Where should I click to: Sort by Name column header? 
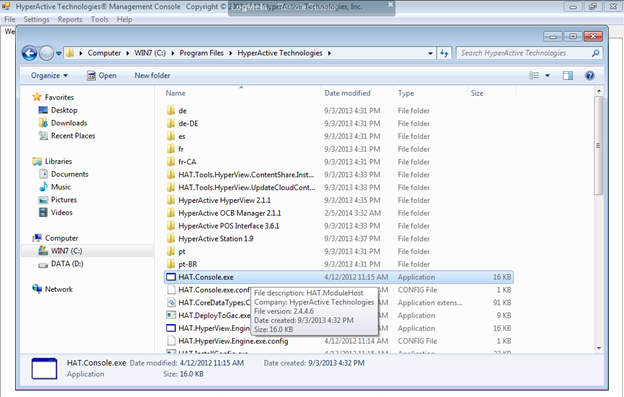pyautogui.click(x=176, y=93)
